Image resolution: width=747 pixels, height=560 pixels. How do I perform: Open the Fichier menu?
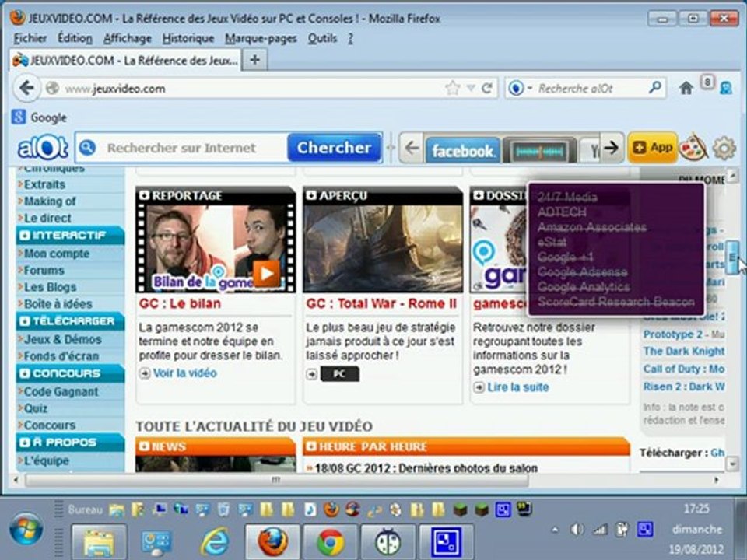[x=30, y=38]
